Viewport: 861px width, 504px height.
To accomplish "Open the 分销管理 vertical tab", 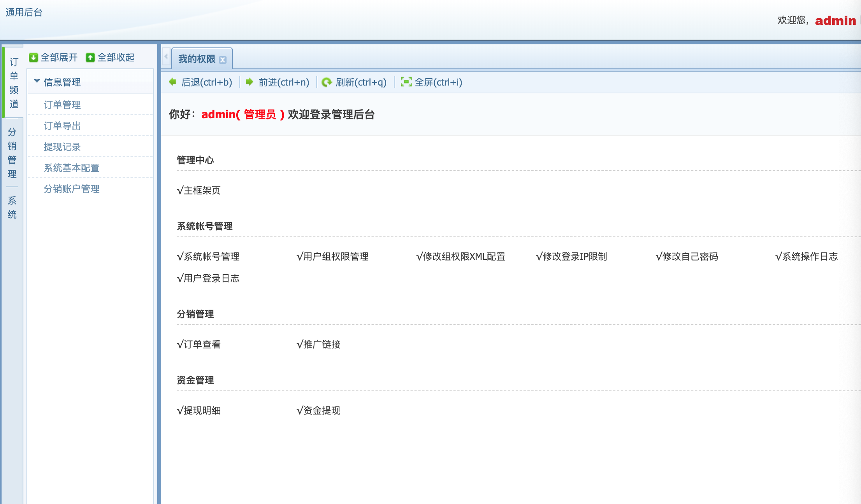I will click(12, 153).
